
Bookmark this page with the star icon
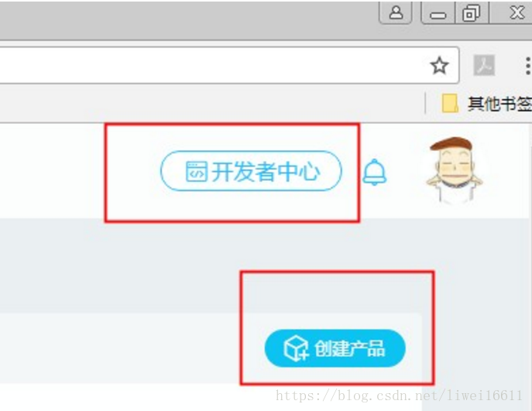click(439, 66)
